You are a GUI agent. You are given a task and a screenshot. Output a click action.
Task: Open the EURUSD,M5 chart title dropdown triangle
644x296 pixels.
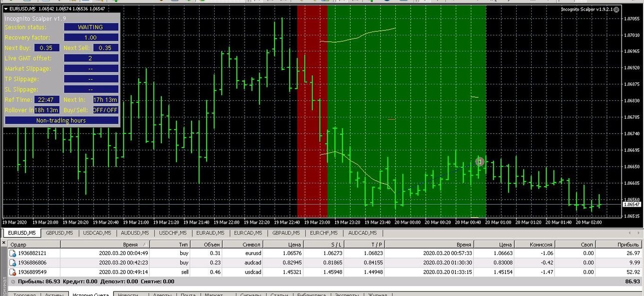(x=5, y=9)
